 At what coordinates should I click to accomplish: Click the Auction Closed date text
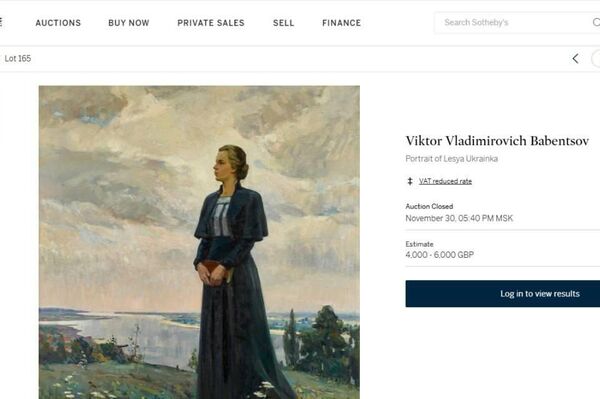pyautogui.click(x=459, y=218)
